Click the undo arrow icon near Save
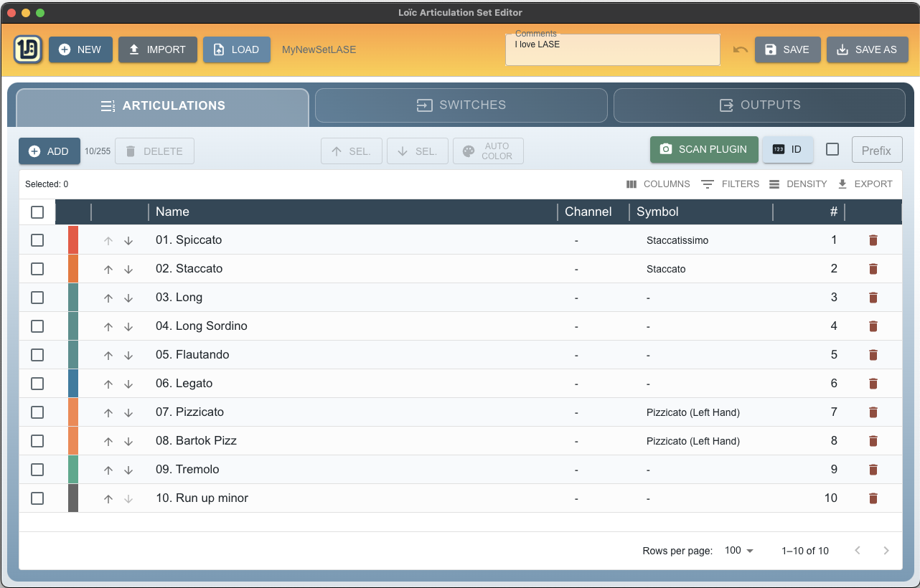The height and width of the screenshot is (588, 920). pos(740,49)
